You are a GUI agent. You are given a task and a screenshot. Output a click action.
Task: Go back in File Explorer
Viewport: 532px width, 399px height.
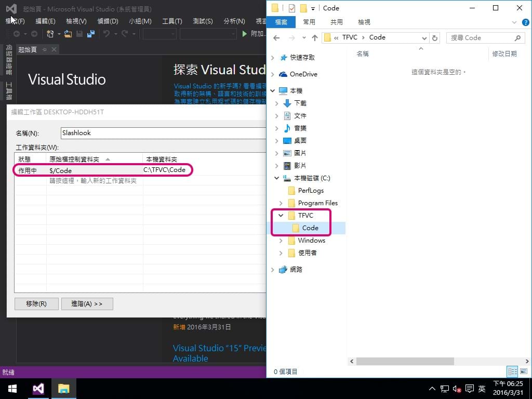coord(276,38)
